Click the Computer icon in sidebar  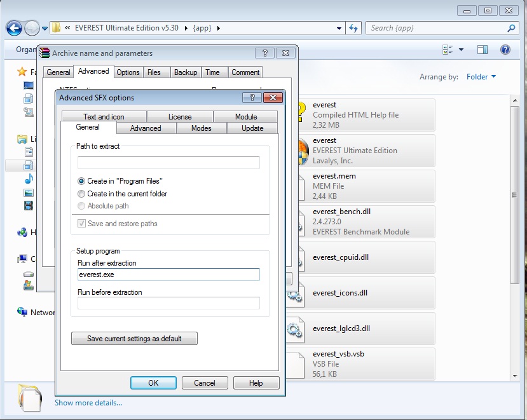coord(22,259)
